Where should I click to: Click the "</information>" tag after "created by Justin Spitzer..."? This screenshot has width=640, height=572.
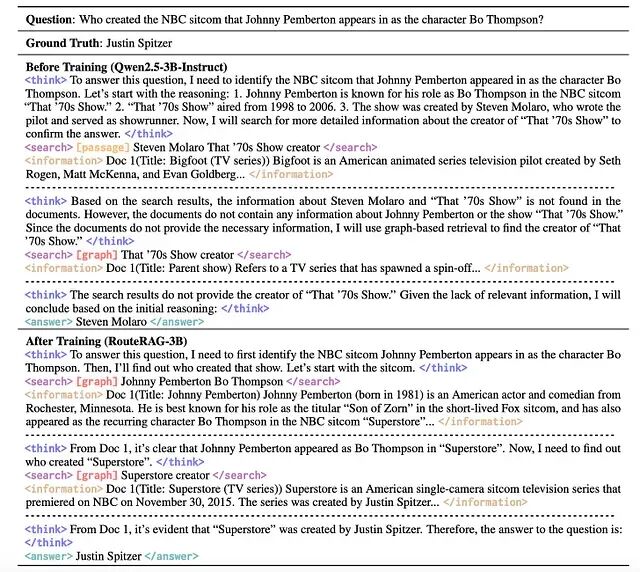485,502
